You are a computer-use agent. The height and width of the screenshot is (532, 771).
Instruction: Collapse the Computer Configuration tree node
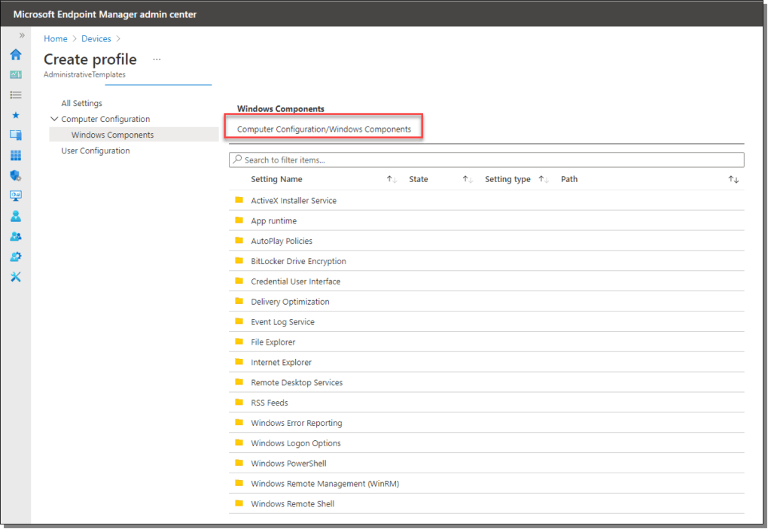(54, 119)
